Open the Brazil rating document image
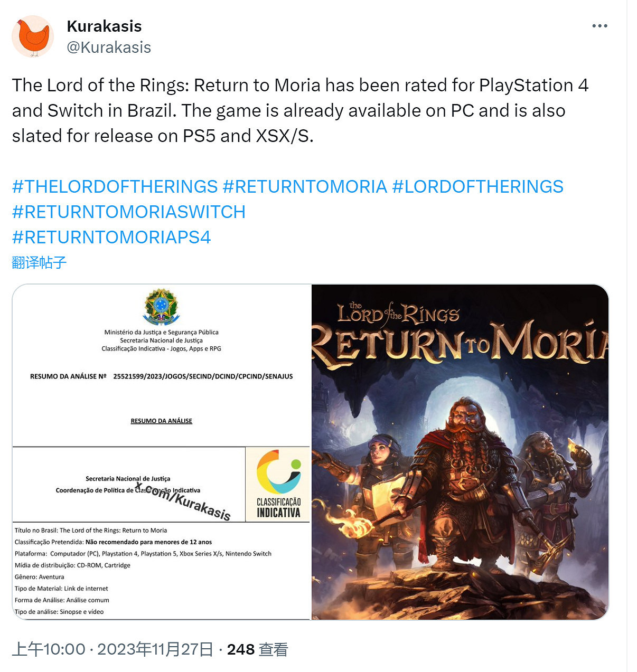Viewport: 637px width, 672px height. pos(162,452)
